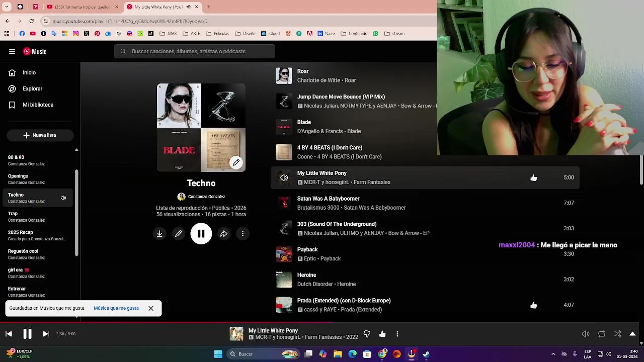Screen dimensions: 644x362
Task: Download the Techno playlist
Action: [x=159, y=234]
